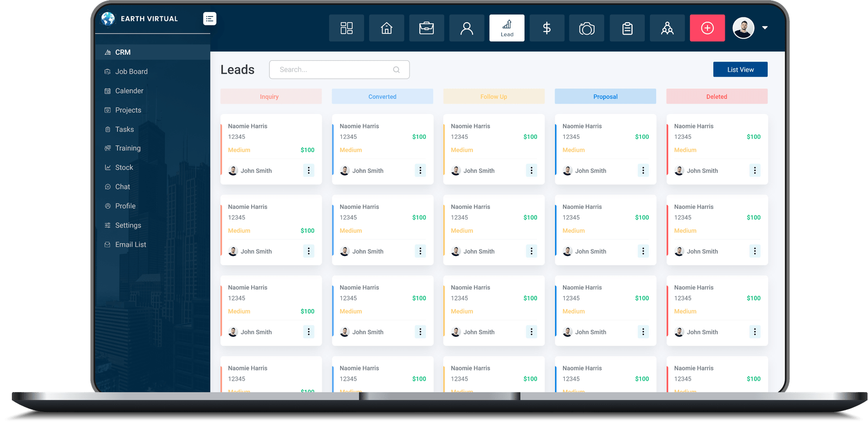868x423 pixels.
Task: Expand the user profile dropdown arrow
Action: [x=765, y=28]
